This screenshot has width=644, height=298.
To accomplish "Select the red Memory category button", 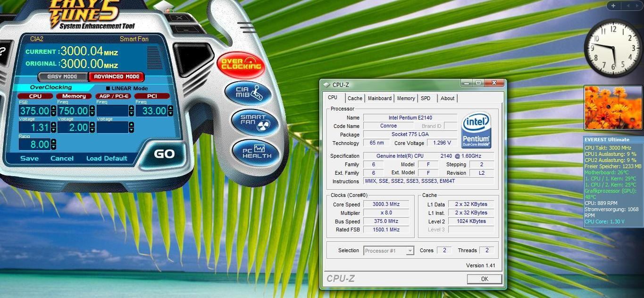I will point(74,96).
